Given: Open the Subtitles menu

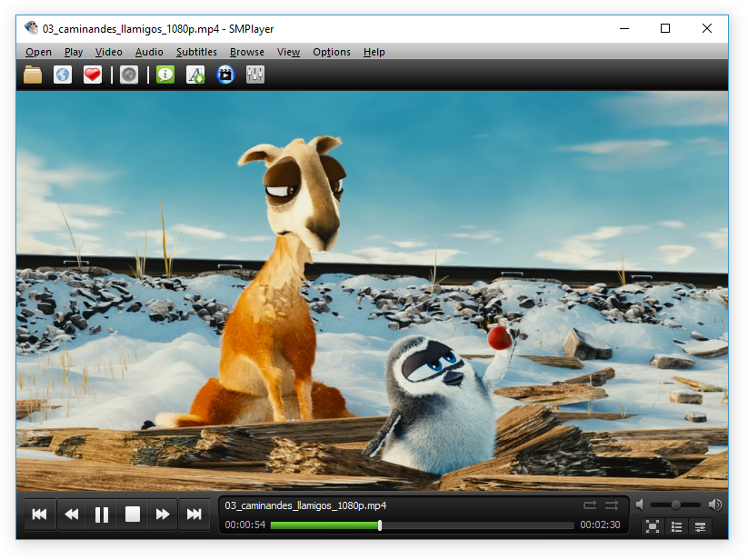Looking at the screenshot, I should 196,52.
